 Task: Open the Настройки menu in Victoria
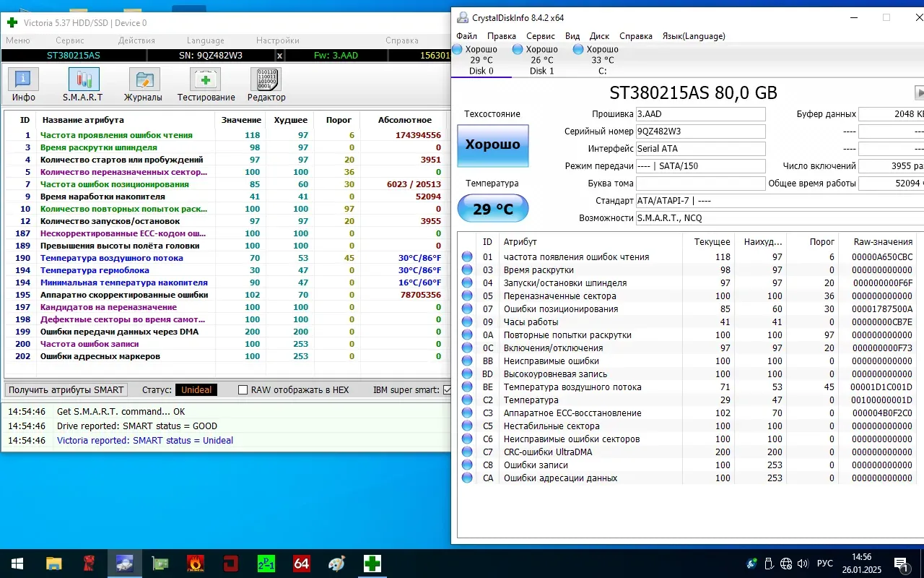click(278, 40)
